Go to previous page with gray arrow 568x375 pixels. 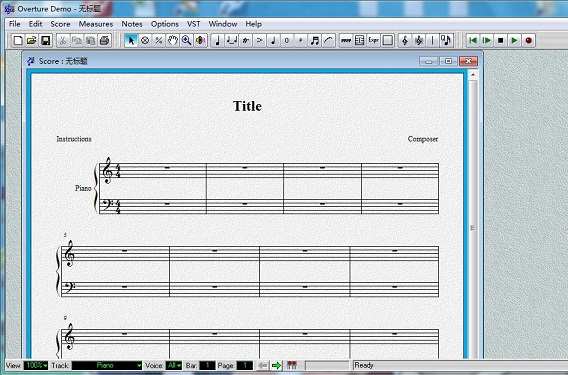tap(263, 365)
